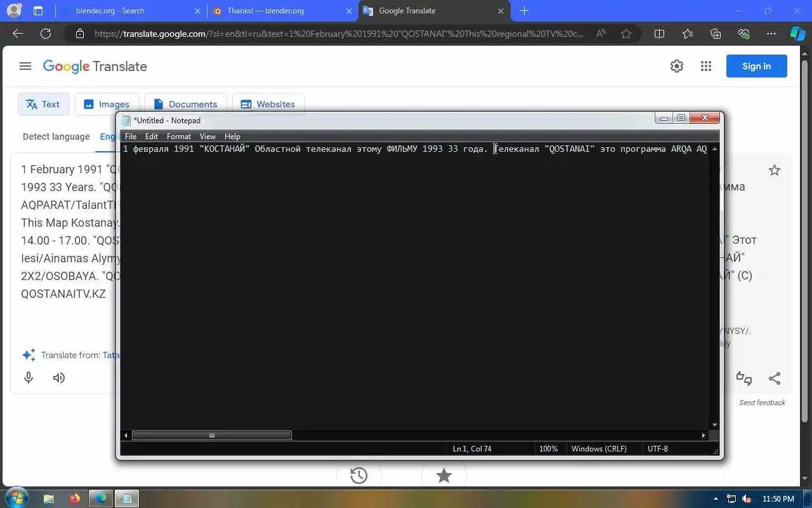Viewport: 812px width, 508px height.
Task: Open Edge Collections icon
Action: [716, 34]
